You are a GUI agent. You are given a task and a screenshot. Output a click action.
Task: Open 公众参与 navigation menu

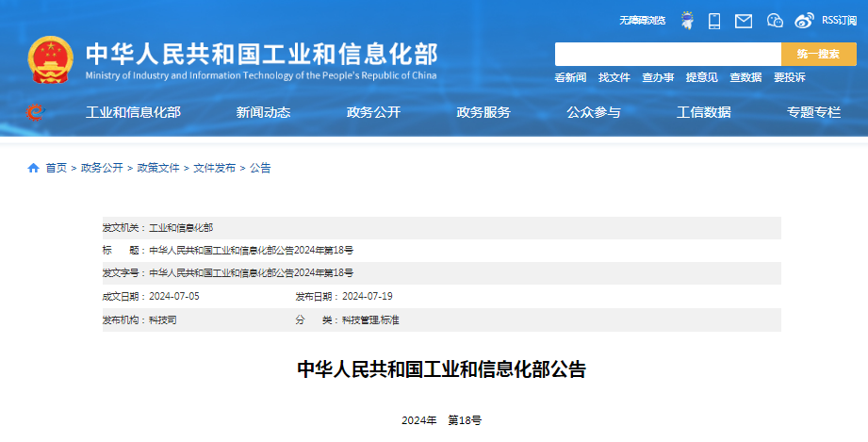coord(594,112)
